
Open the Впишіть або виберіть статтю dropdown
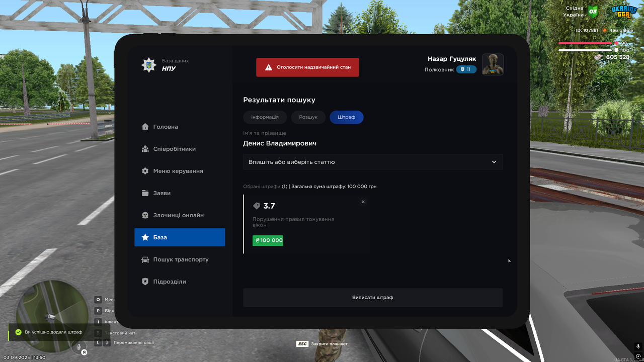click(373, 162)
